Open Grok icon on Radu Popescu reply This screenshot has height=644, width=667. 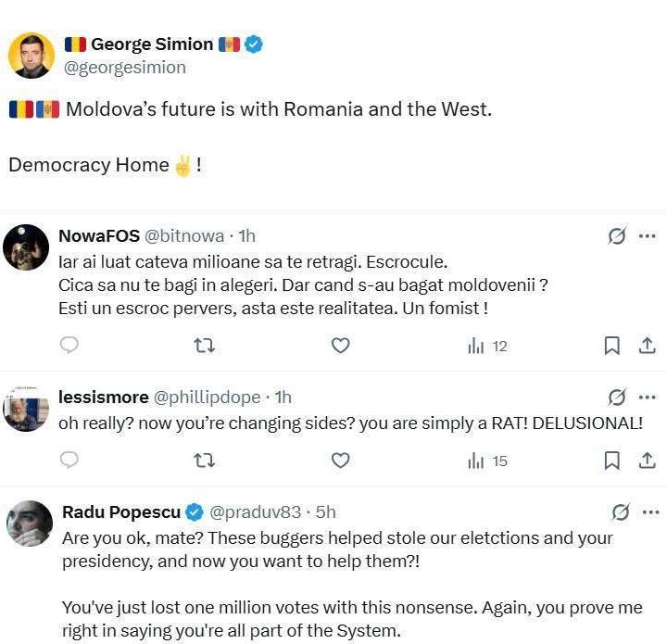click(x=621, y=512)
